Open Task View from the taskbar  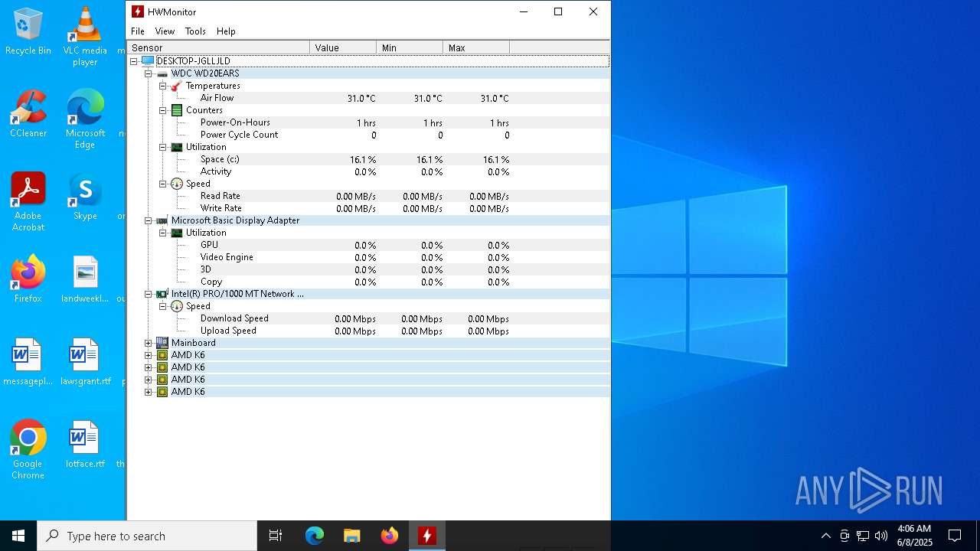[276, 536]
